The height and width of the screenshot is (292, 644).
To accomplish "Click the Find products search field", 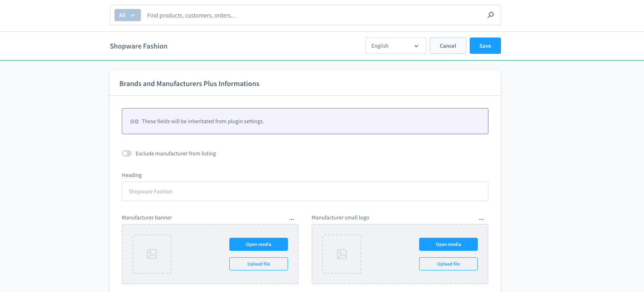I will (x=314, y=15).
